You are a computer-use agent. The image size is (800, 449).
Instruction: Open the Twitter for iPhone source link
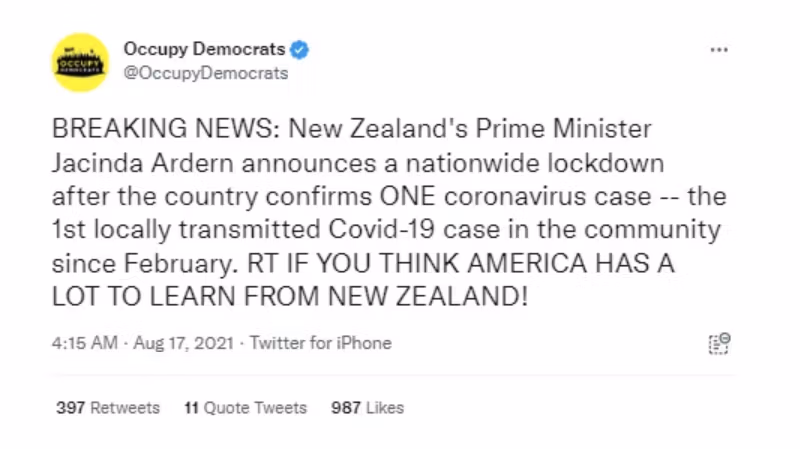(x=320, y=343)
